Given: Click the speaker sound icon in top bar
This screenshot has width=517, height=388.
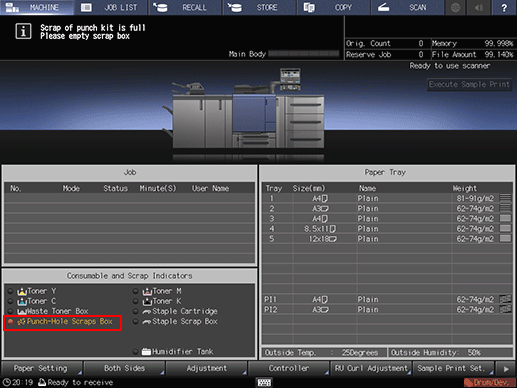Looking at the screenshot, I should [x=479, y=7].
